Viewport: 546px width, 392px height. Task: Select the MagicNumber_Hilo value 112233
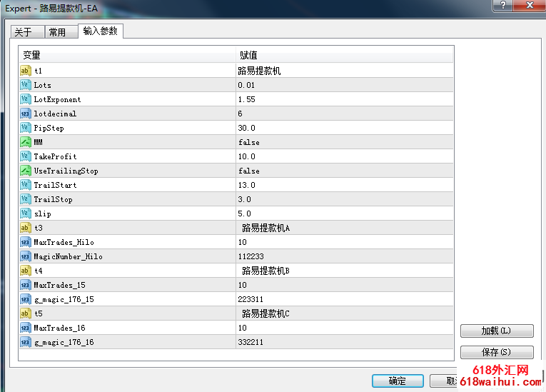coord(251,256)
